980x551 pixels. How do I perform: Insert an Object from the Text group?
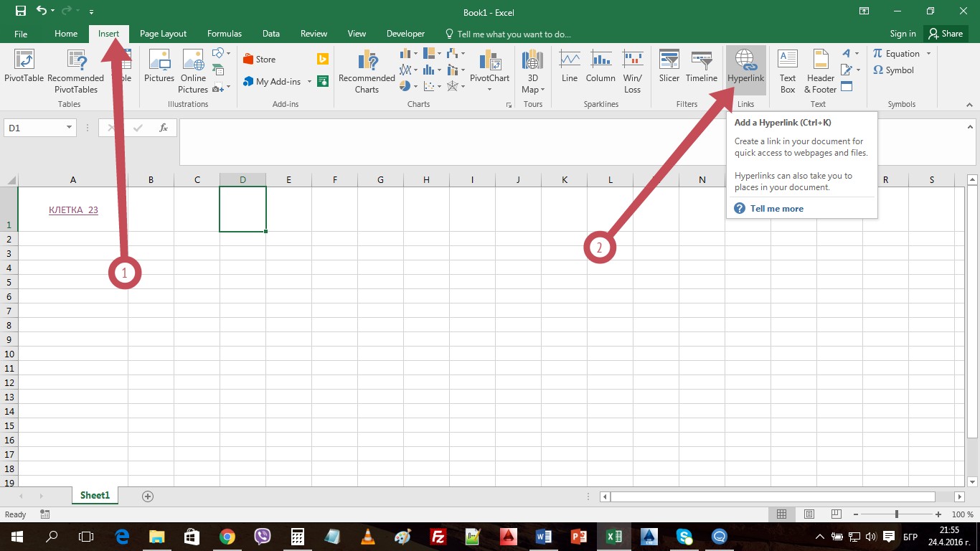coord(847,86)
